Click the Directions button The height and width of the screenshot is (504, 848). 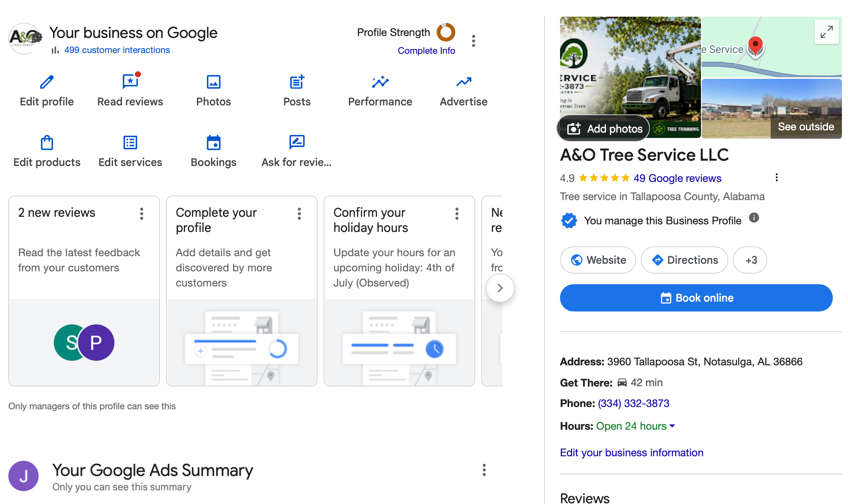click(x=684, y=260)
